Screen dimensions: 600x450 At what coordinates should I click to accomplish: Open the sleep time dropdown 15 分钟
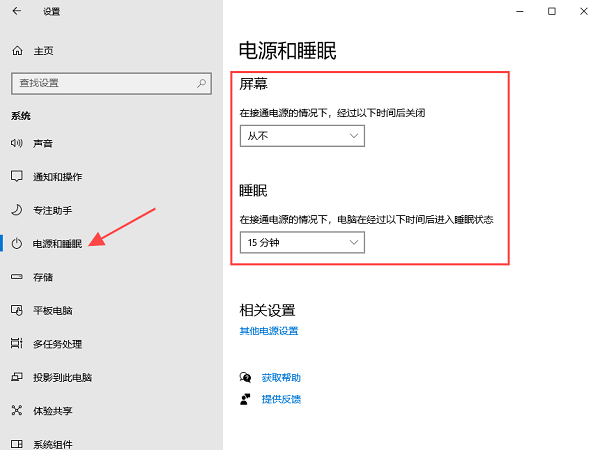[302, 242]
